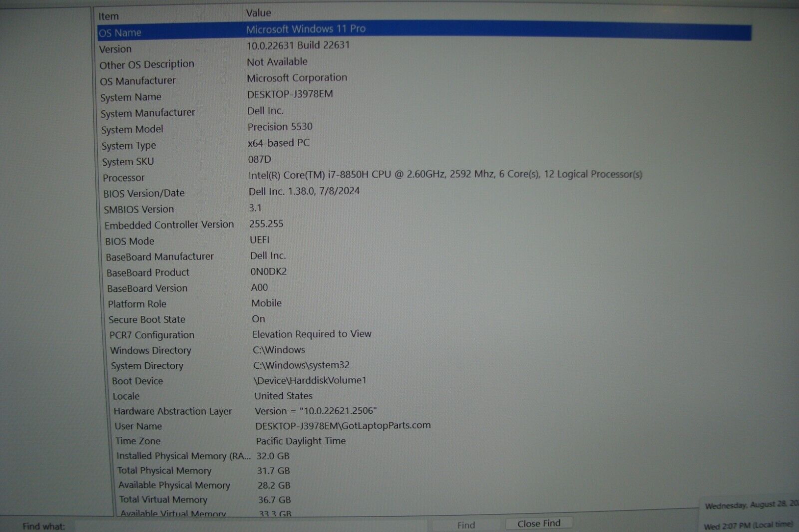The width and height of the screenshot is (799, 532).
Task: Select the System Manufacturer row
Action: 148,113
